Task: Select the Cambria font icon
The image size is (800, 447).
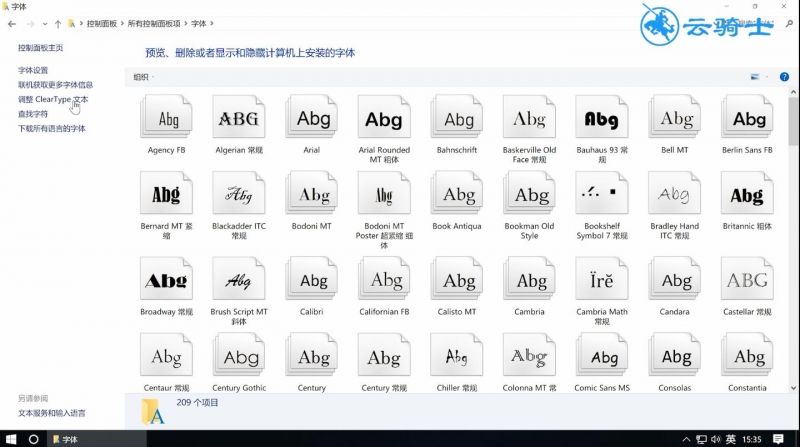Action: click(529, 279)
